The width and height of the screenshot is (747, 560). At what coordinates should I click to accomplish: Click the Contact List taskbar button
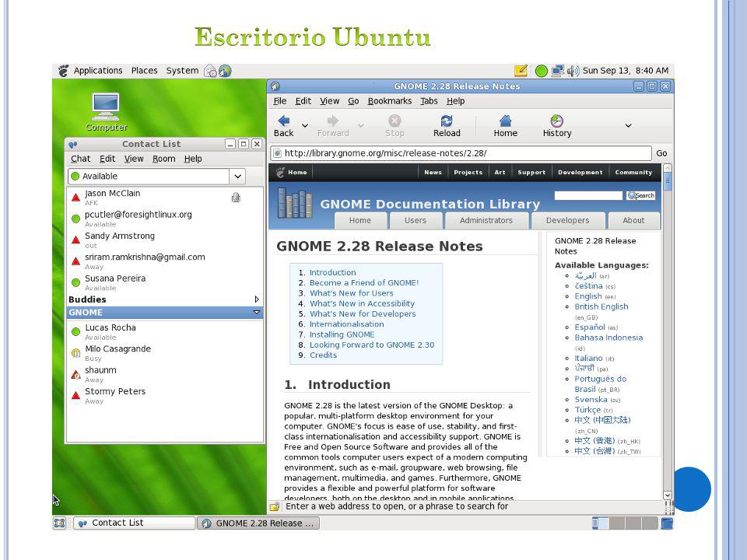coord(134,523)
